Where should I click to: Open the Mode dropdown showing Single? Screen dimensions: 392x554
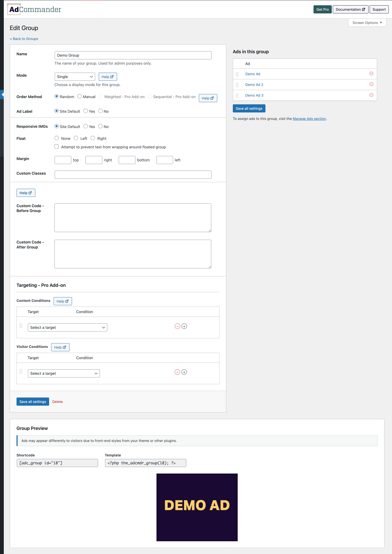click(x=75, y=77)
